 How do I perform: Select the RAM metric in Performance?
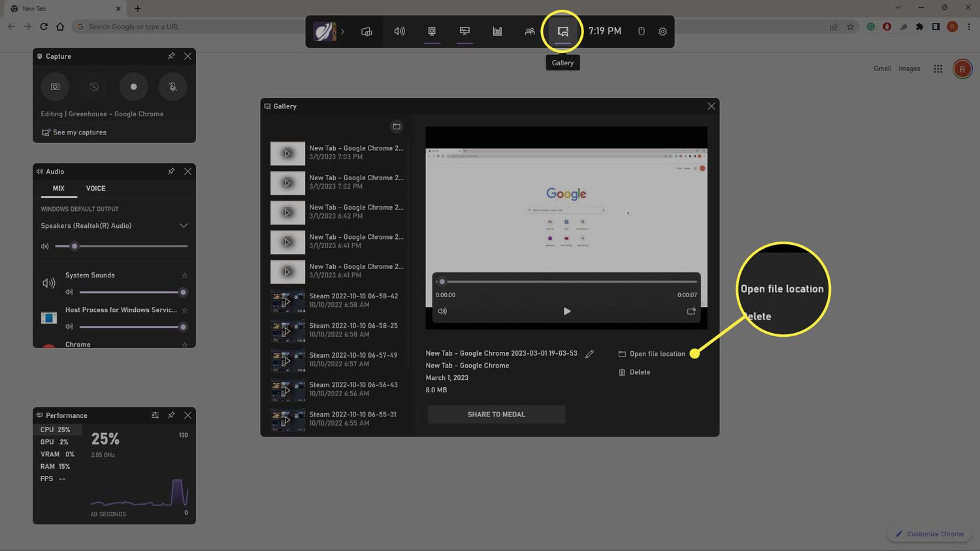tap(55, 467)
